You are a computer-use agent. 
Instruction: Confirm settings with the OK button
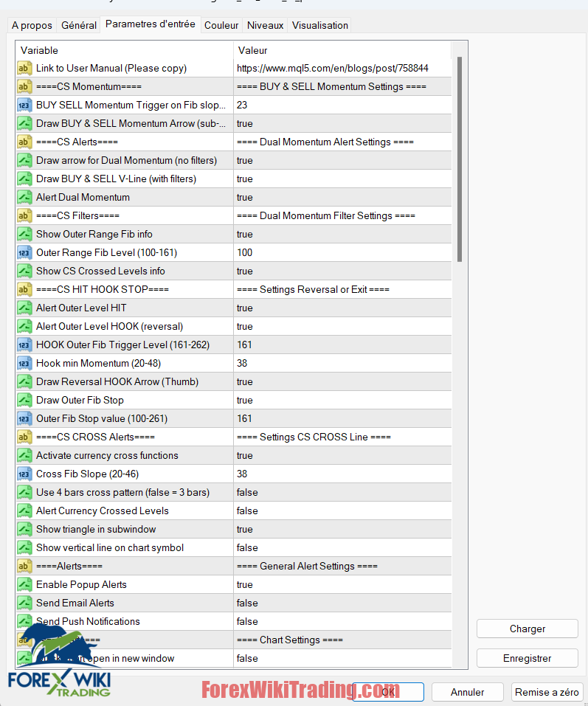388,692
